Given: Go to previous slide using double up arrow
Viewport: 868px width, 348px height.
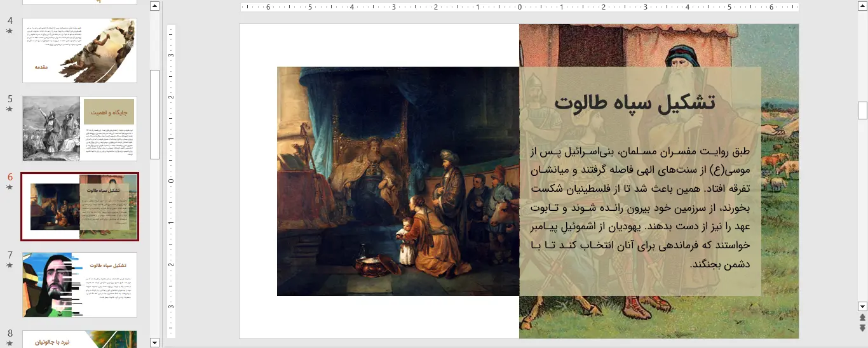Looking at the screenshot, I should (862, 317).
